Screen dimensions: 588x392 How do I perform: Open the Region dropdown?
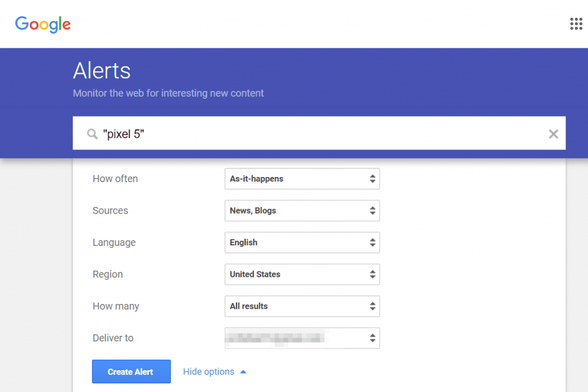(302, 275)
